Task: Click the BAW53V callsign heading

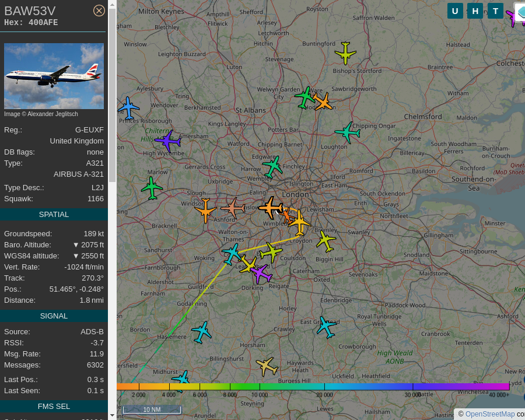Action: tap(30, 11)
